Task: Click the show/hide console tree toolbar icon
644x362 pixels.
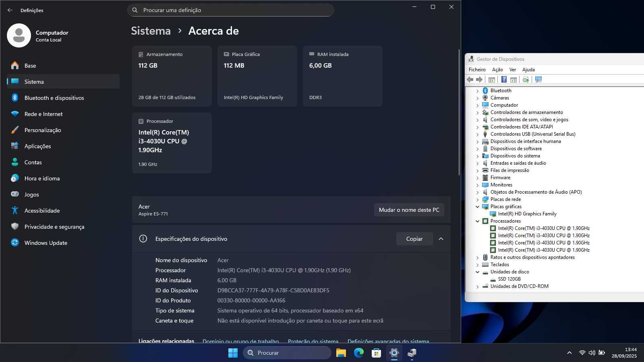Action: point(492,80)
